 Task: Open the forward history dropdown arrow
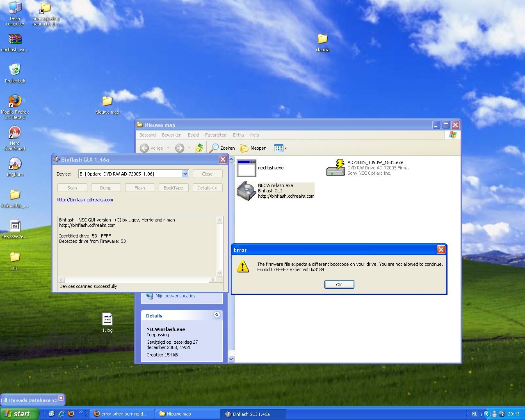pos(189,148)
